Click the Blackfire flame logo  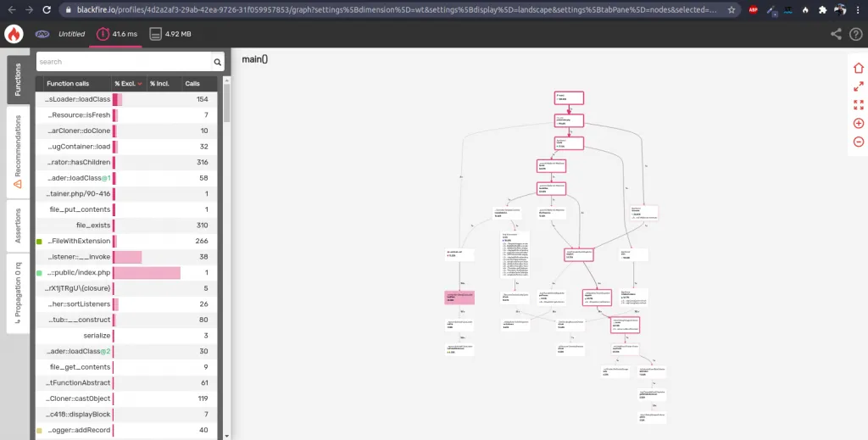[x=14, y=34]
